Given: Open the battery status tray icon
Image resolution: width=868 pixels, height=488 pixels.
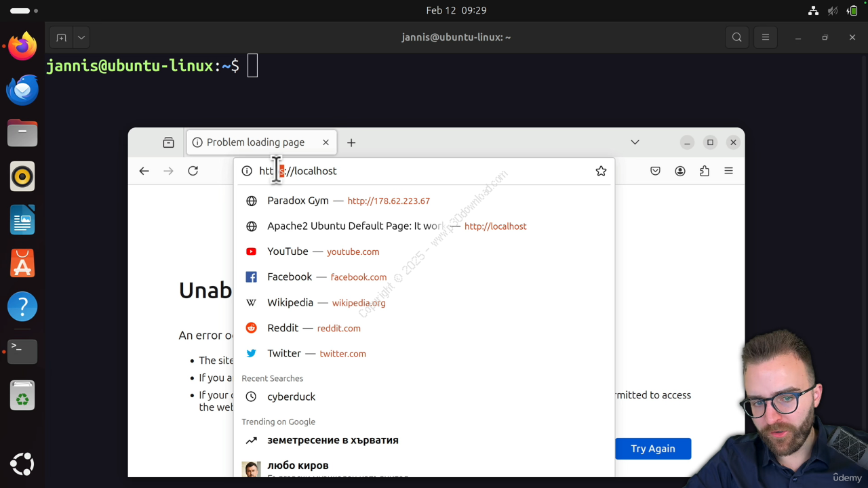Looking at the screenshot, I should [853, 11].
